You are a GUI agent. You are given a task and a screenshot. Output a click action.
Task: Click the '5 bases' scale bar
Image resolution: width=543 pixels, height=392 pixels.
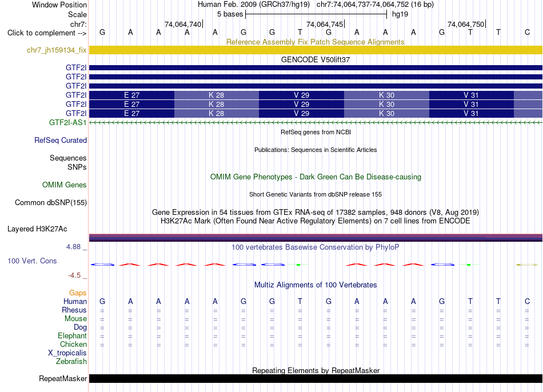(x=316, y=14)
